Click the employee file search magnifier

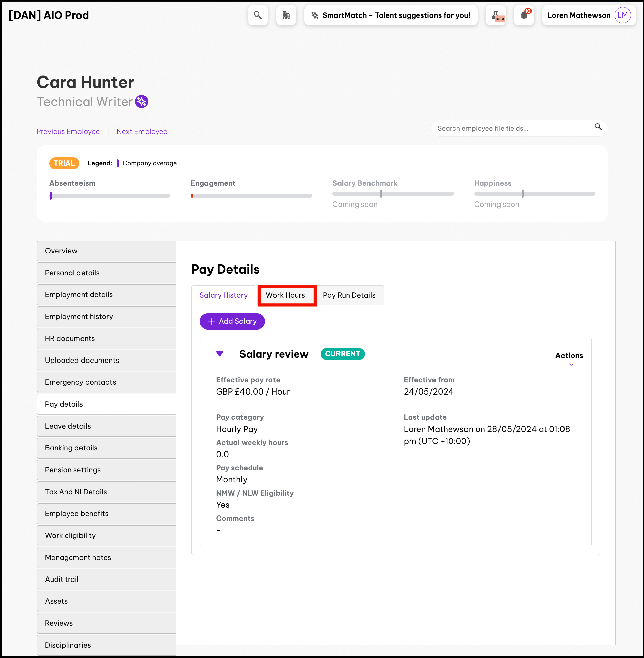(x=598, y=127)
